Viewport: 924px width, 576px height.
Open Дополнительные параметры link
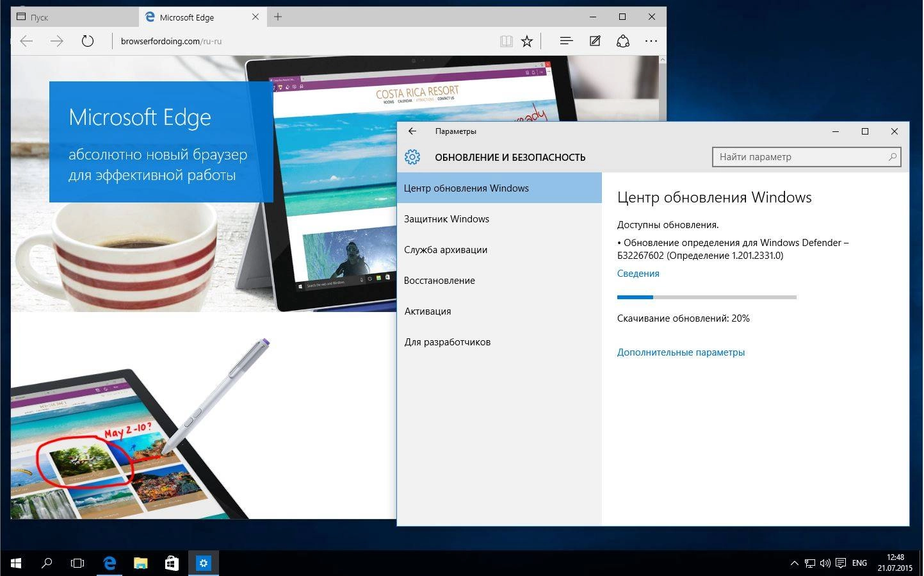click(681, 352)
